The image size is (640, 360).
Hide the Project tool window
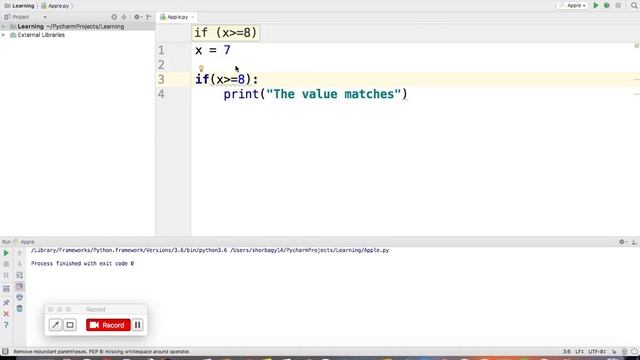coord(149,17)
